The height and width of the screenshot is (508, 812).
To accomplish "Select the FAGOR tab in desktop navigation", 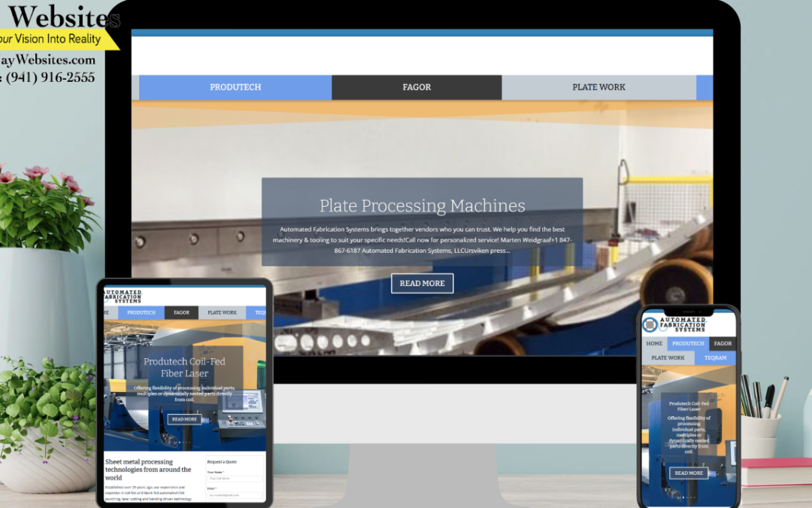I will (x=417, y=87).
